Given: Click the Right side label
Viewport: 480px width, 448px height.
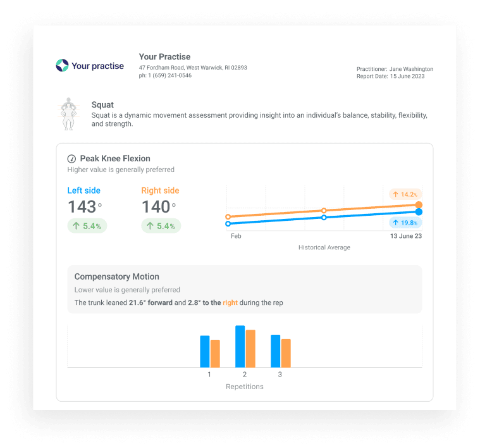Looking at the screenshot, I should (x=160, y=190).
